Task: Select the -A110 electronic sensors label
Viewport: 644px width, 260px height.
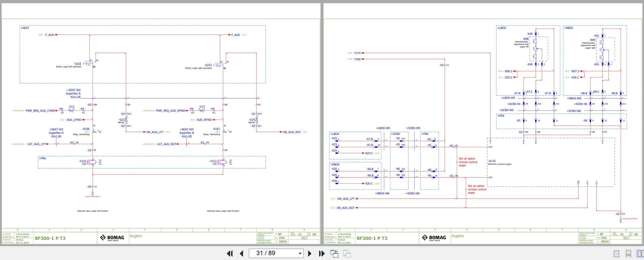Action: (492, 161)
